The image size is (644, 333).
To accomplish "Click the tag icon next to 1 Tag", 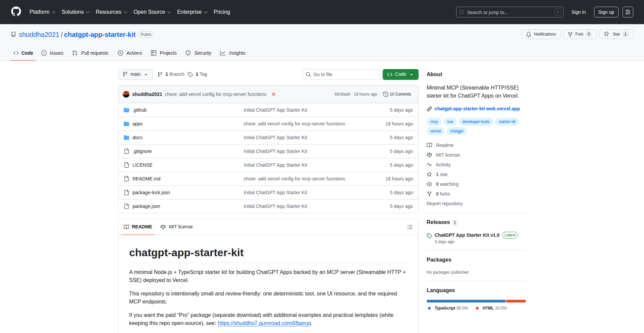I will point(190,74).
